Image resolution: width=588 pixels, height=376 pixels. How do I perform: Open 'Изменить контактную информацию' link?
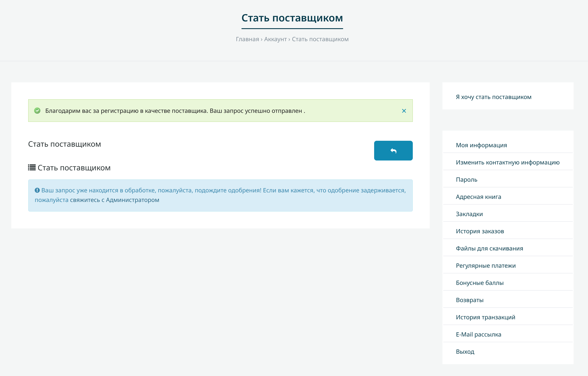tap(508, 162)
